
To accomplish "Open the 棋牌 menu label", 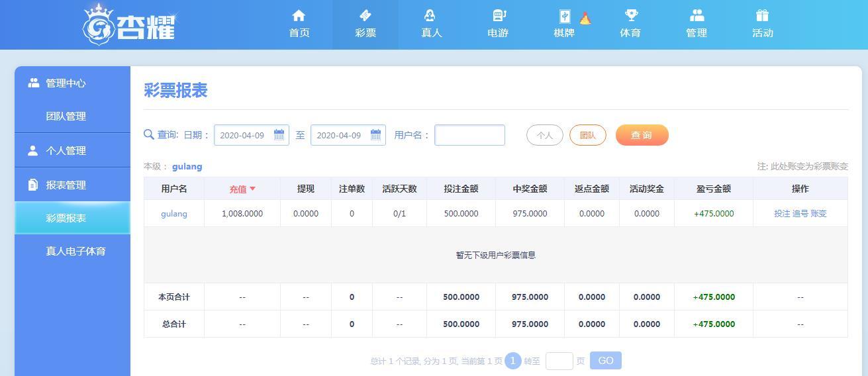I will pos(564,33).
